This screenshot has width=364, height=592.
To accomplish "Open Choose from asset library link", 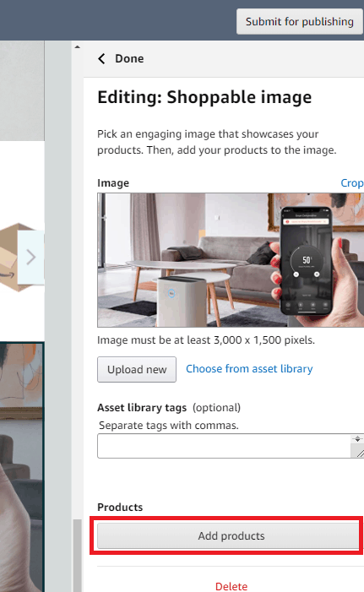I will coord(249,368).
